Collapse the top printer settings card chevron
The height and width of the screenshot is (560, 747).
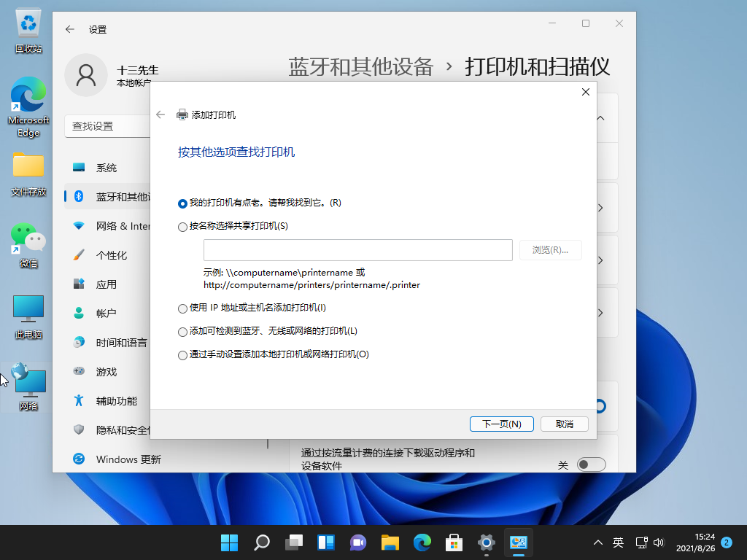point(600,118)
